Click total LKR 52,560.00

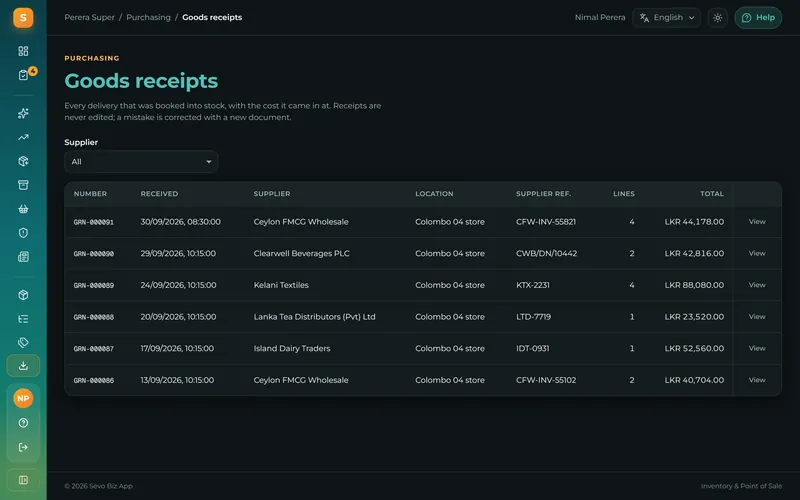coord(694,348)
